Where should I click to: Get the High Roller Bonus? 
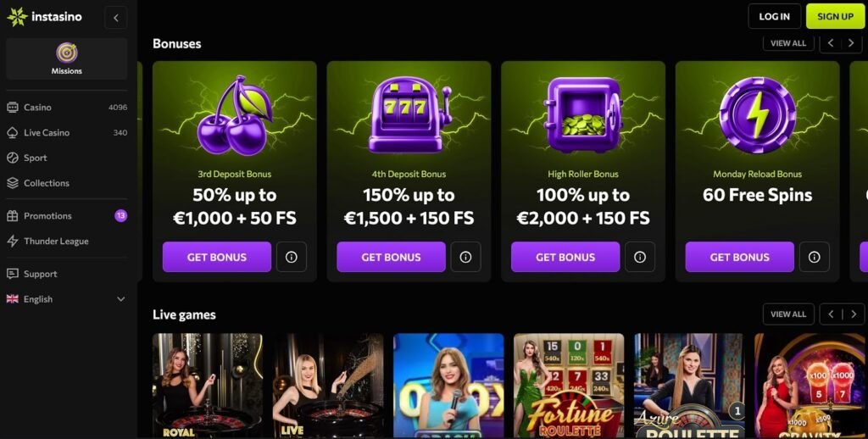click(x=565, y=257)
